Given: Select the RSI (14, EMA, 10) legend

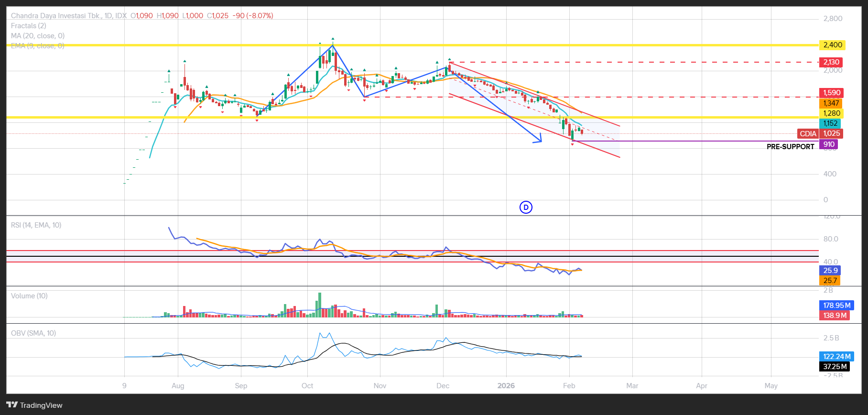Looking at the screenshot, I should 36,225.
